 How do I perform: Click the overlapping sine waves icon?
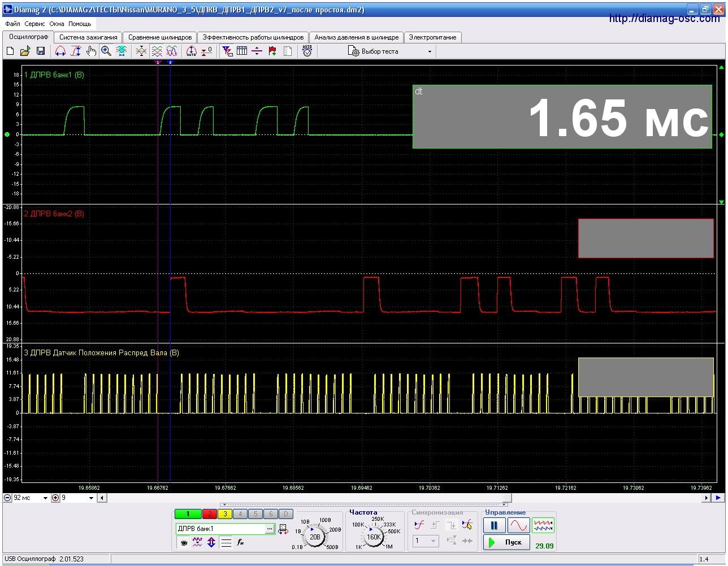(172, 51)
